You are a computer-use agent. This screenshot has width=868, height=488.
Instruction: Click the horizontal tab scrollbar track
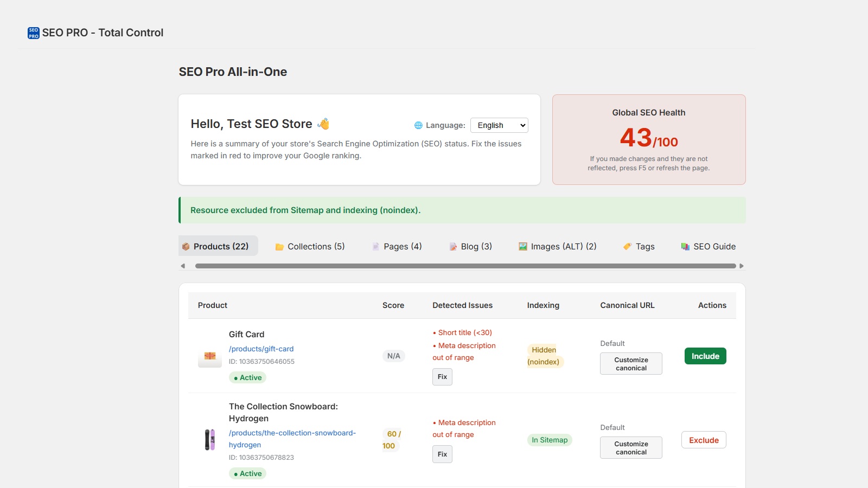coord(465,266)
